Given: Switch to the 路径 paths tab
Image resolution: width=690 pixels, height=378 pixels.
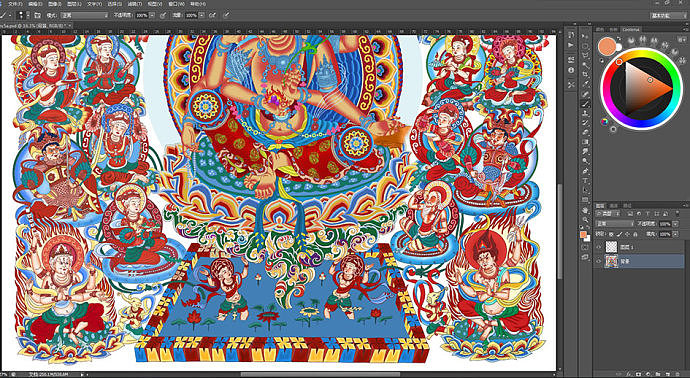Looking at the screenshot, I should [627, 206].
